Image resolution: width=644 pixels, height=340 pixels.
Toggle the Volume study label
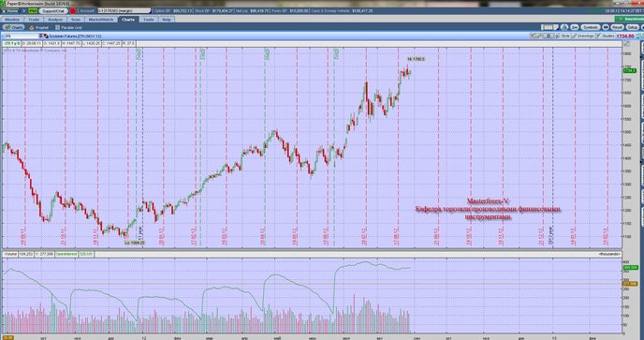click(x=10, y=255)
